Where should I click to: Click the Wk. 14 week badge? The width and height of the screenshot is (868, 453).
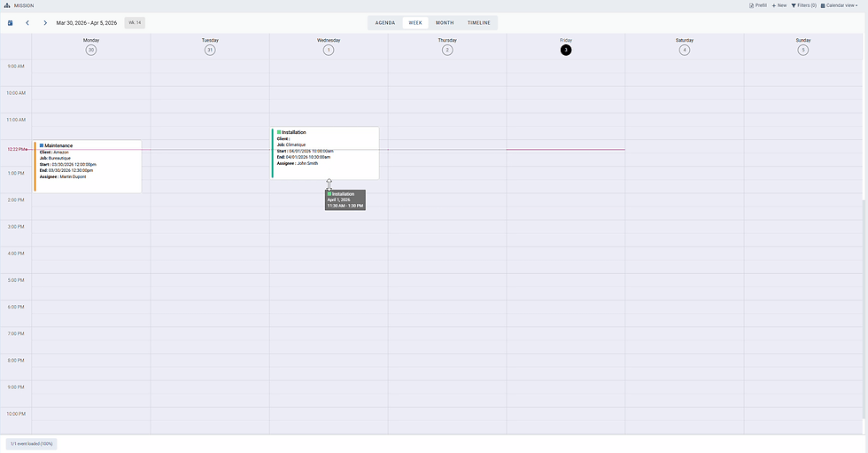(x=135, y=23)
